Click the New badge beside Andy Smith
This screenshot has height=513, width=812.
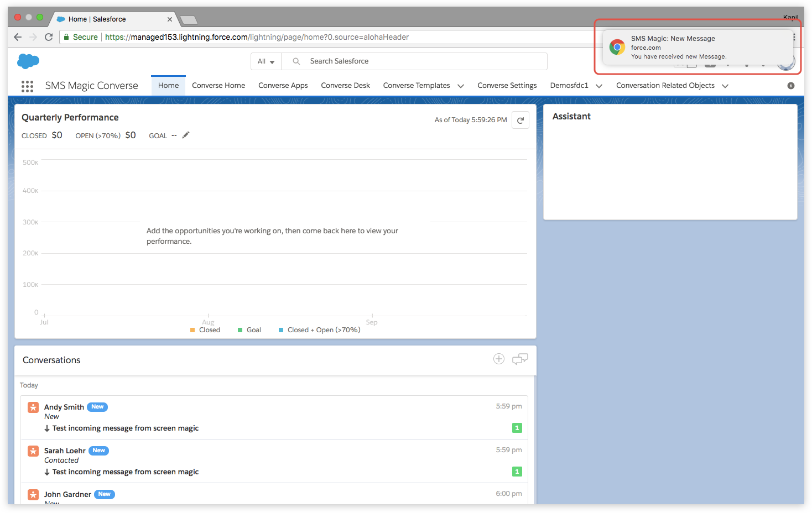(97, 407)
